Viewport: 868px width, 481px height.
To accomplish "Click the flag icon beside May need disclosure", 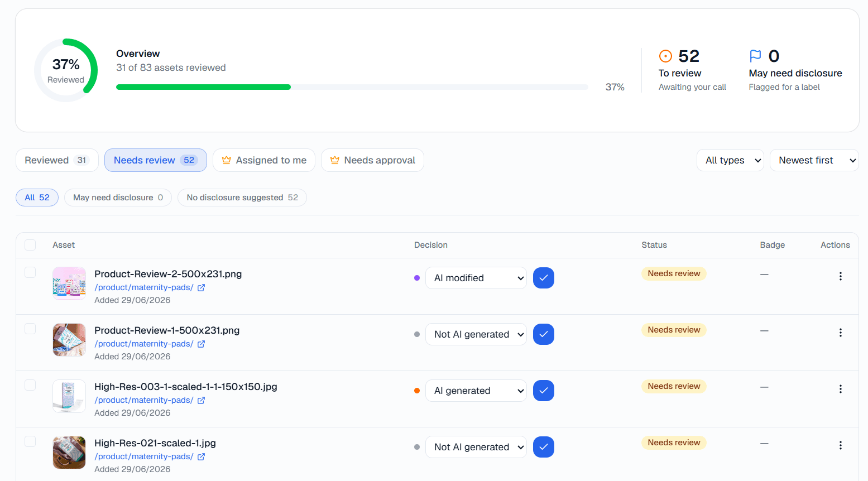I will click(x=755, y=56).
